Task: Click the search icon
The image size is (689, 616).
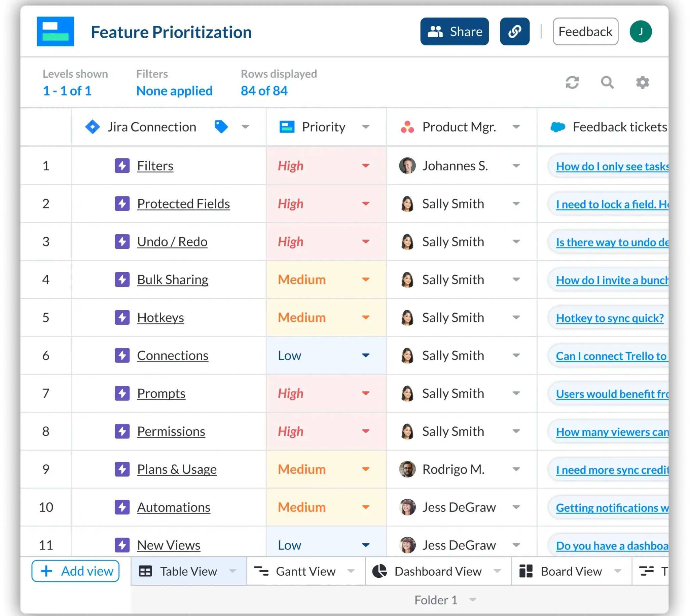Action: click(x=607, y=83)
